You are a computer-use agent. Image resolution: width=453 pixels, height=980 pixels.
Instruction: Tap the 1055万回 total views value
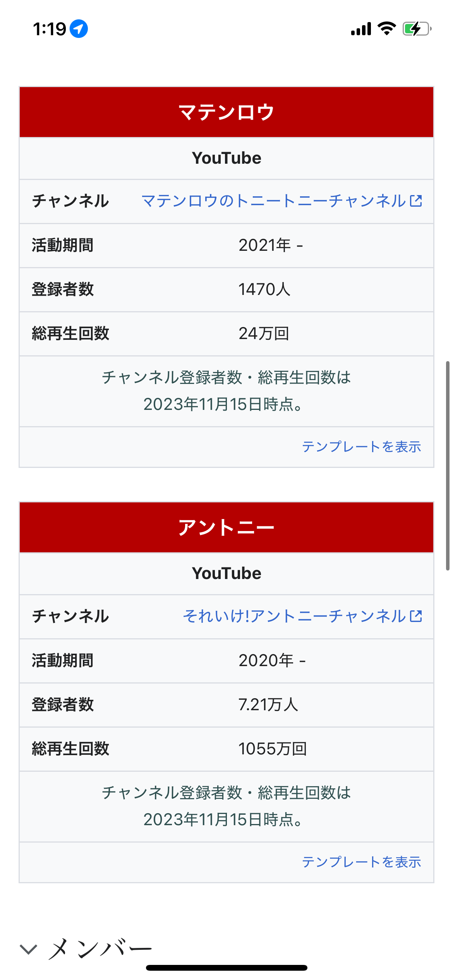coord(273,749)
